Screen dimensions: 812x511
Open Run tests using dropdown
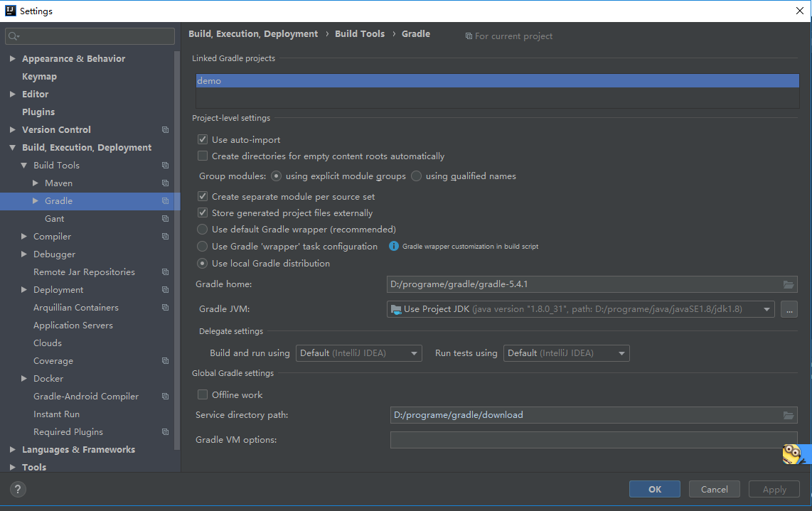click(x=567, y=353)
